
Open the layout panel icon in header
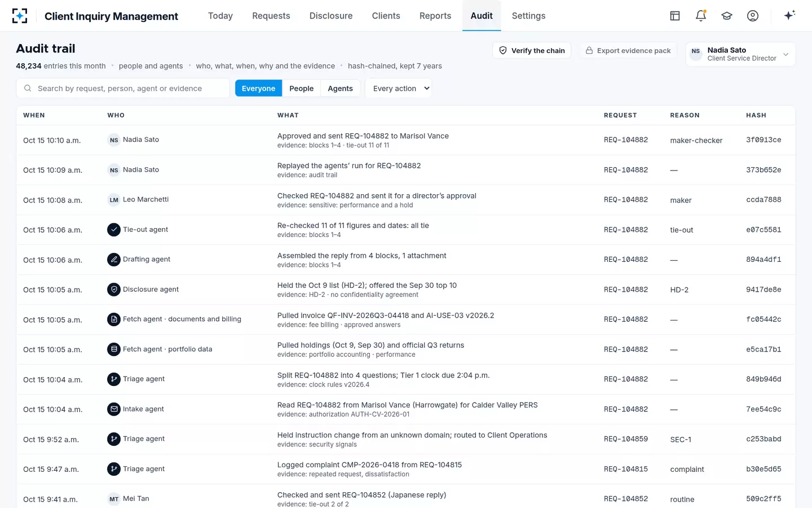[x=675, y=16]
